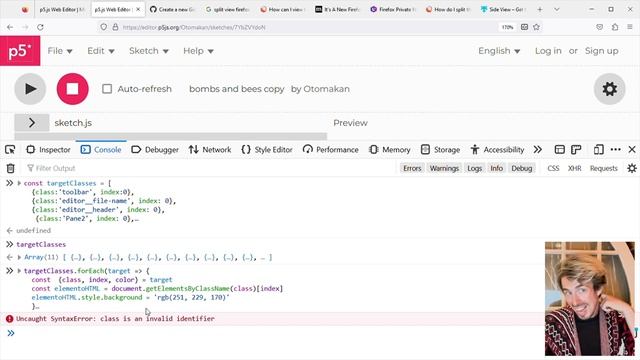Toggle responsive design mode icon
The width and height of the screenshot is (640, 360).
click(598, 150)
